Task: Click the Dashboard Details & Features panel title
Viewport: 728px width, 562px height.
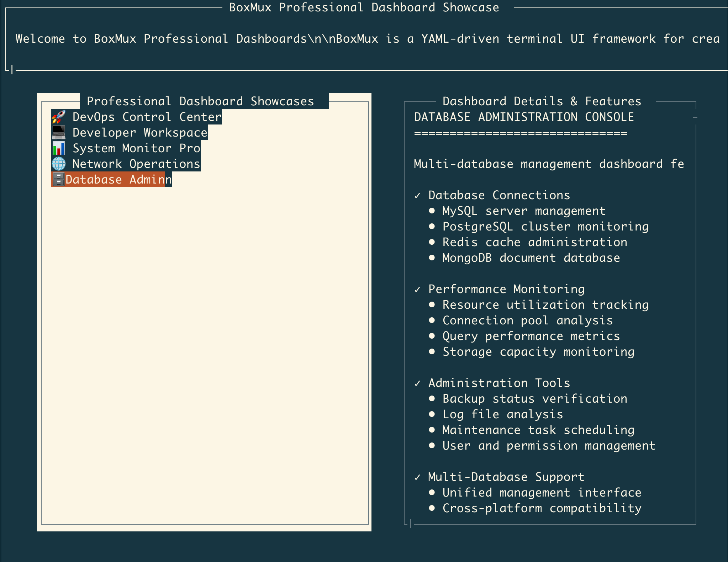Action: point(542,101)
